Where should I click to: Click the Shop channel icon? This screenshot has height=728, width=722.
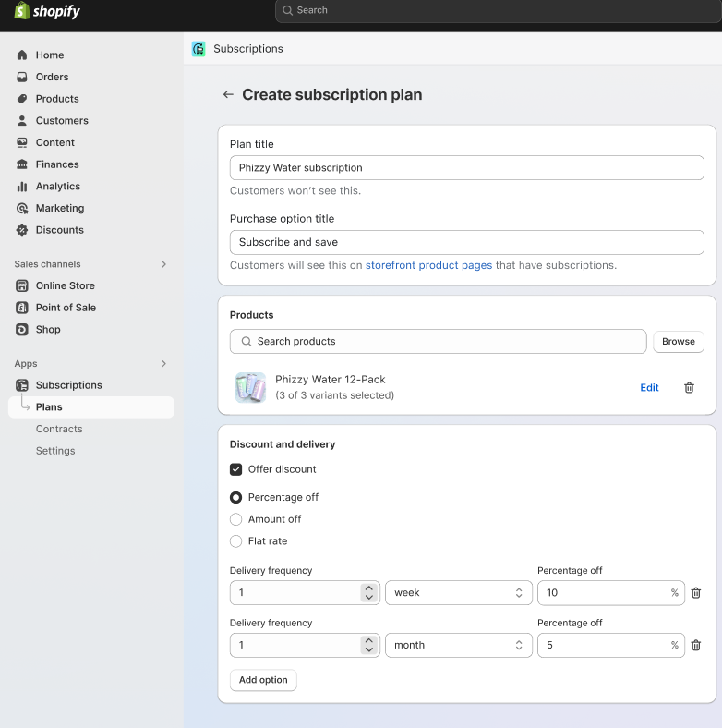pyautogui.click(x=22, y=329)
